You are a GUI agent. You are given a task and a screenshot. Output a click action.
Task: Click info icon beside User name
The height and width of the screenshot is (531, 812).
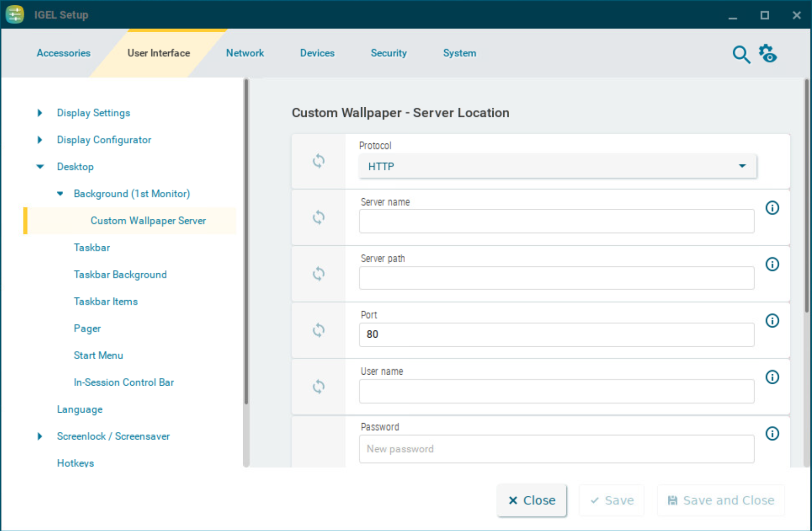tap(772, 377)
